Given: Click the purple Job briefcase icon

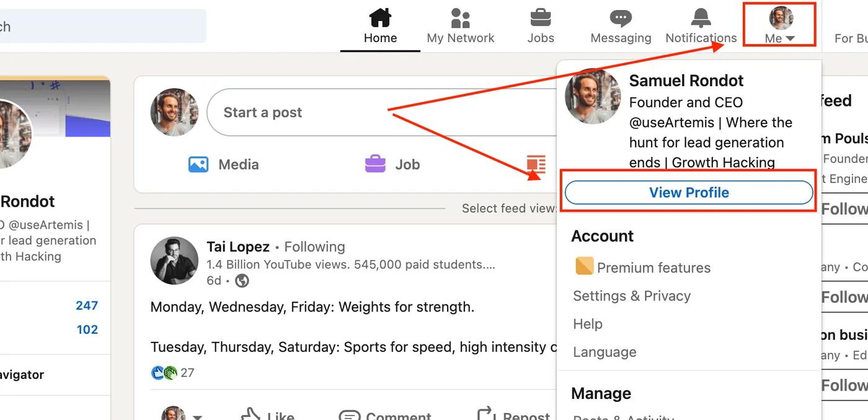Looking at the screenshot, I should [x=375, y=164].
